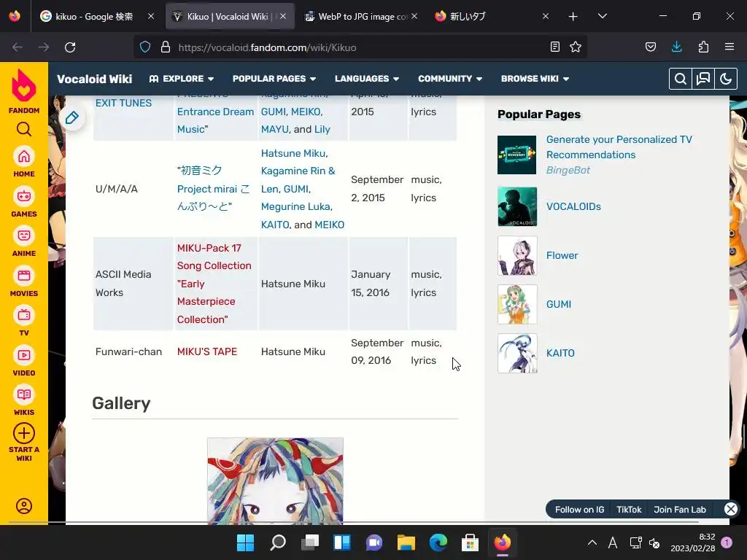Switch to the 新しいタブ tab
The width and height of the screenshot is (747, 560).
tap(491, 16)
